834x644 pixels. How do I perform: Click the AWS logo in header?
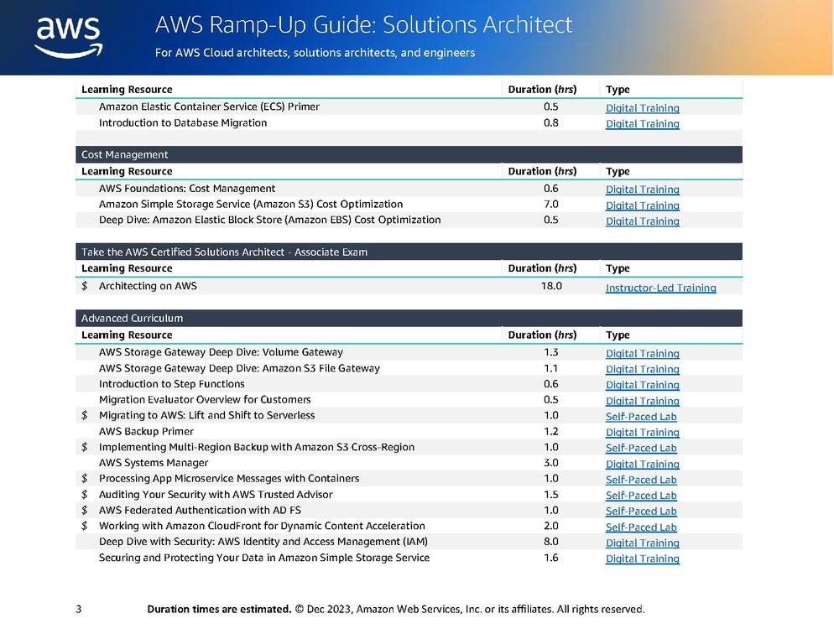point(69,37)
